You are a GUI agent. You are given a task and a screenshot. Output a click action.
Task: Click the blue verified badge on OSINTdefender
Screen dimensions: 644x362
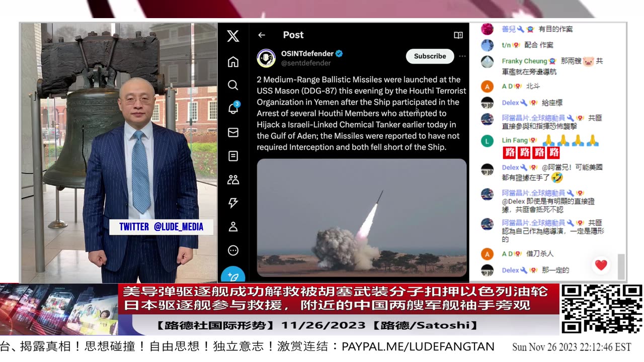[339, 53]
